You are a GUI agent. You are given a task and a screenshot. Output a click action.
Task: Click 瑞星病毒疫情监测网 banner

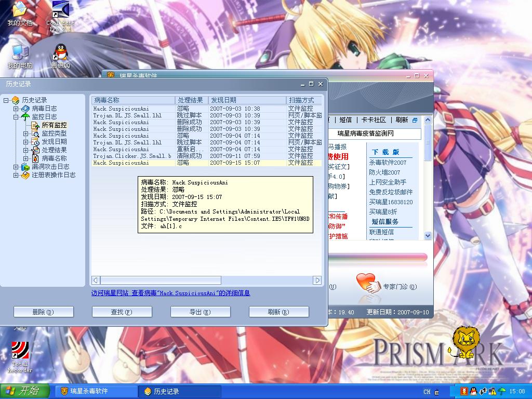(365, 134)
